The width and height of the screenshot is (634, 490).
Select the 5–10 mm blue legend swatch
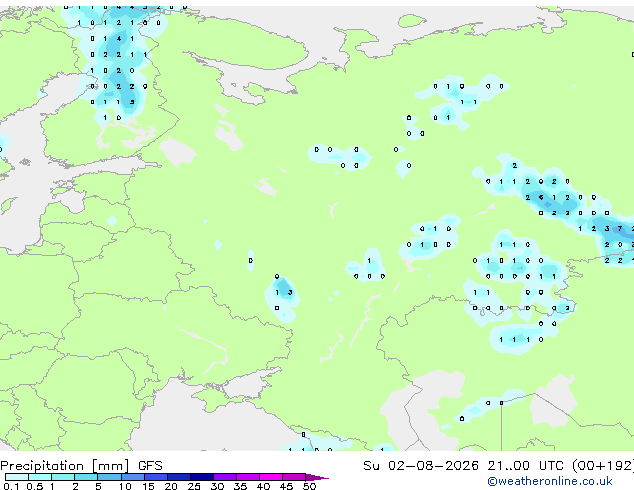click(x=109, y=477)
